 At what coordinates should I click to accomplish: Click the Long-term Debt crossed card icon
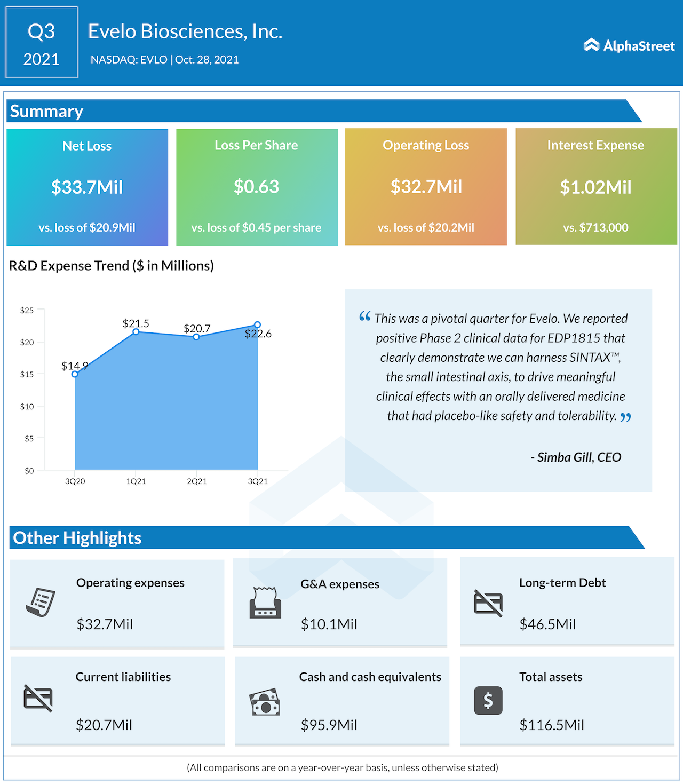[x=488, y=604]
